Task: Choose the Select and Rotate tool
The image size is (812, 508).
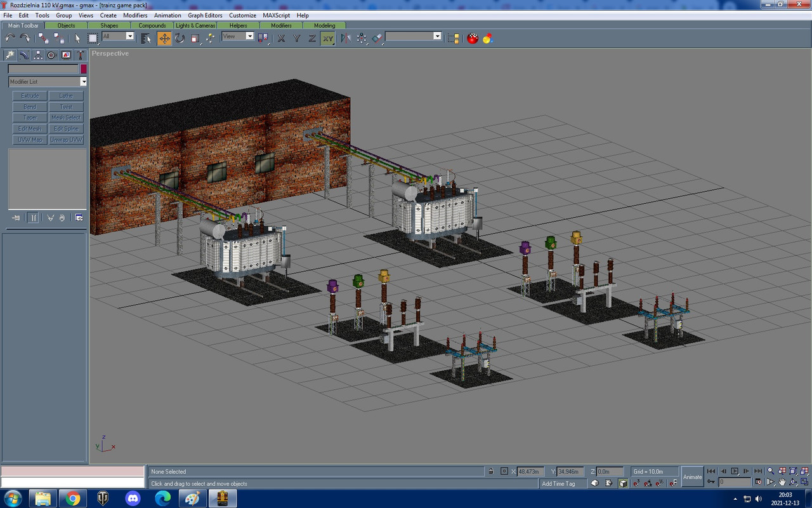Action: 180,38
